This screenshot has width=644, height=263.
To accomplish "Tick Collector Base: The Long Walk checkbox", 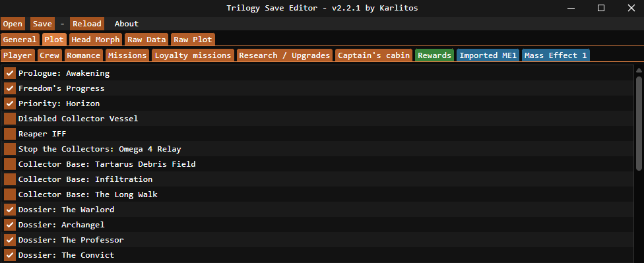I will tap(10, 194).
